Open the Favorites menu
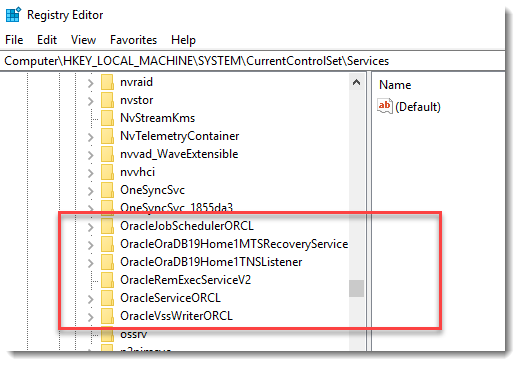 pos(133,40)
